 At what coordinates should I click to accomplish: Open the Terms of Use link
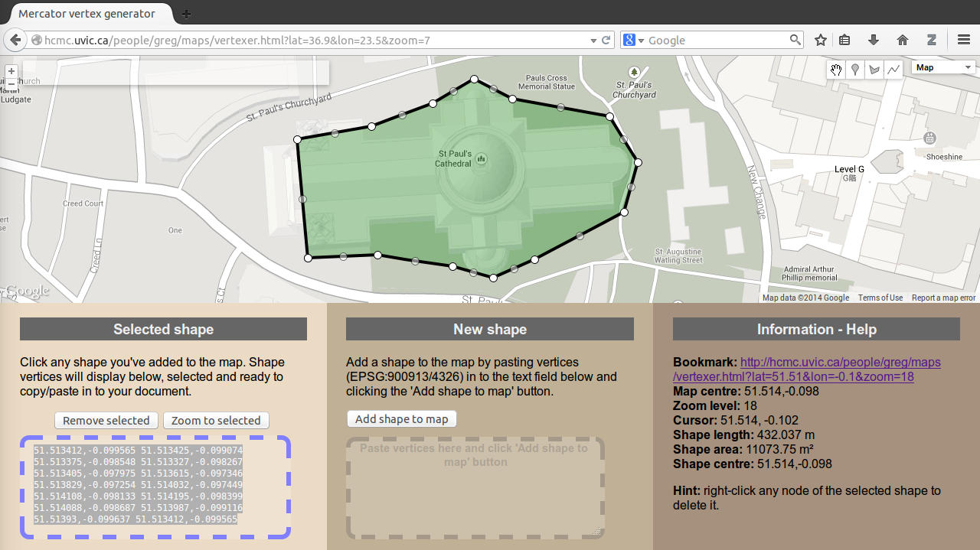[x=880, y=298]
